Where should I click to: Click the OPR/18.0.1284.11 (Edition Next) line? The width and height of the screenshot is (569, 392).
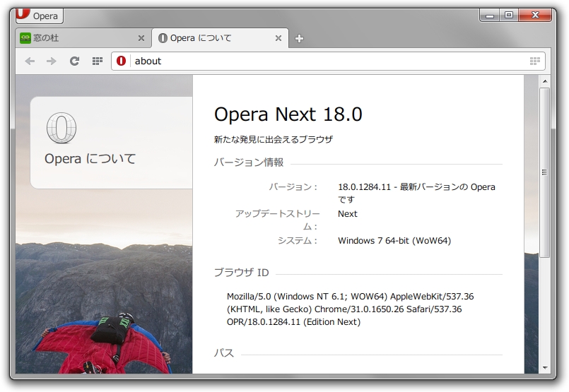(x=293, y=322)
